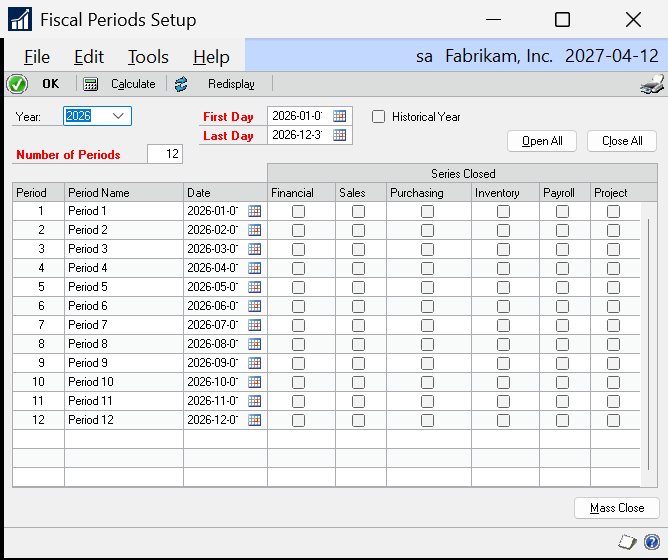Open the note icon in status bar
This screenshot has width=668, height=560.
point(628,541)
